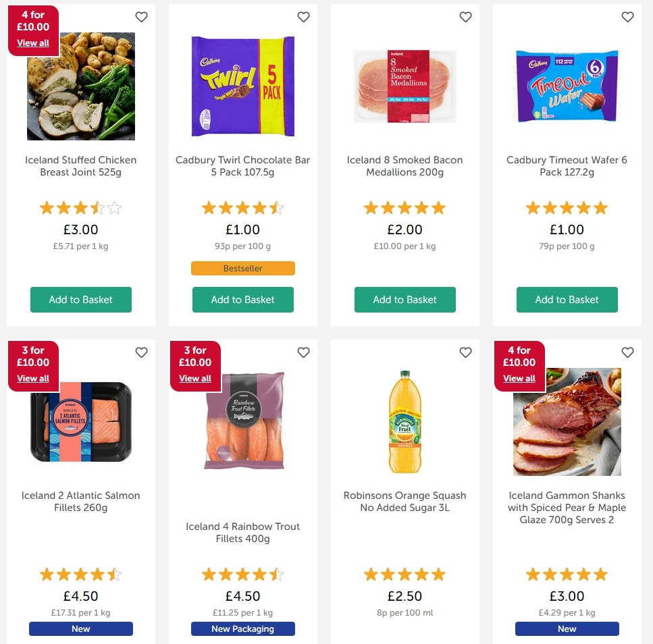Screen dimensions: 653x644
Task: Click the heart icon on Iceland Stuffed Chicken Breast
Action: pyautogui.click(x=141, y=17)
